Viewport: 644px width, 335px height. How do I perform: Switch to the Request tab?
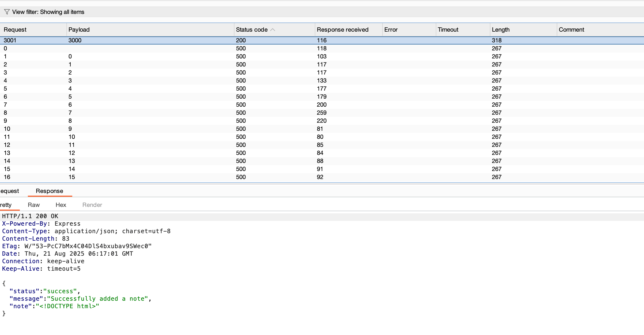click(10, 191)
